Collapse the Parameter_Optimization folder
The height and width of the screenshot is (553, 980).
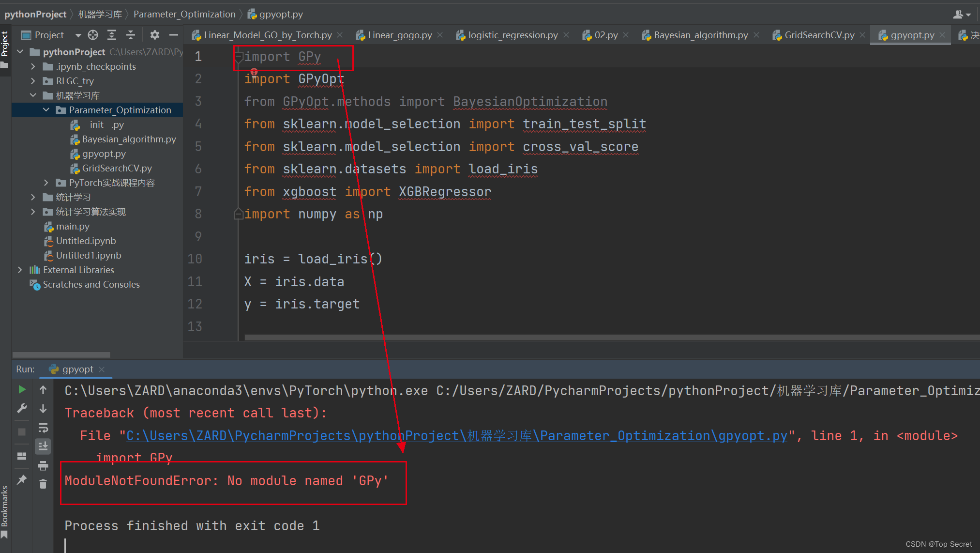click(x=46, y=110)
